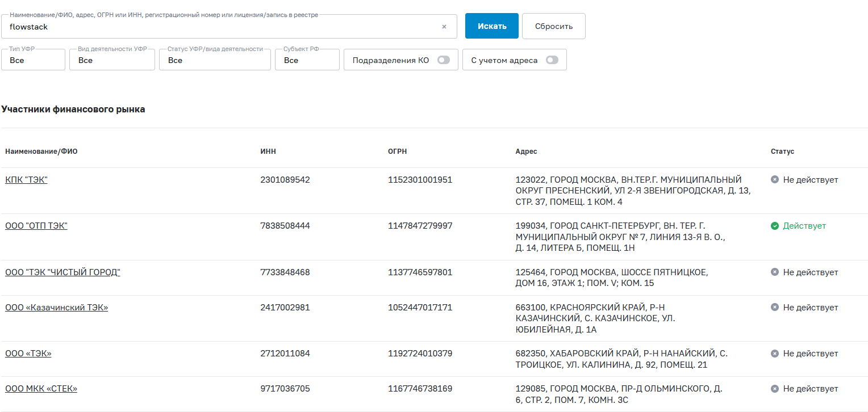This screenshot has height=412, width=868.
Task: Open the ООО "ОТП ТЭК" link
Action: (x=36, y=226)
